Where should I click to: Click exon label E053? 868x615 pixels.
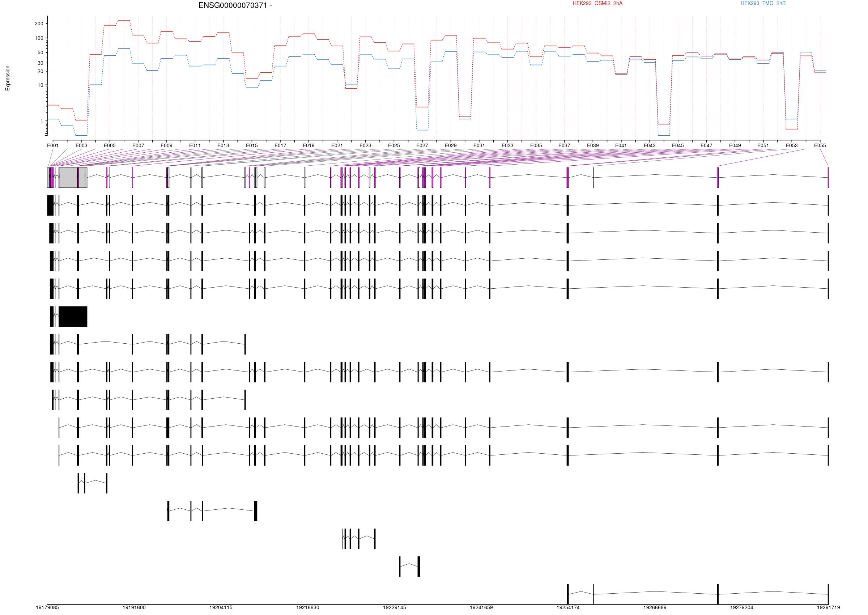pos(792,145)
